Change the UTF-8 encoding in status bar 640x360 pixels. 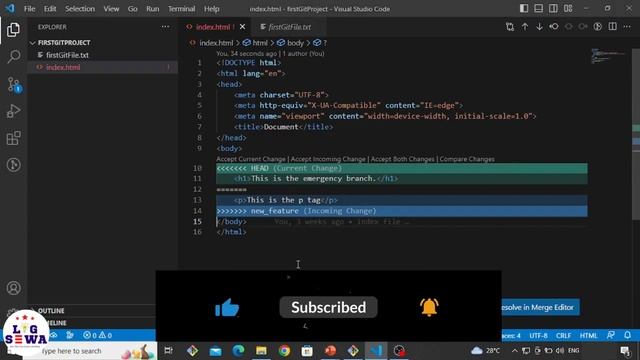538,336
